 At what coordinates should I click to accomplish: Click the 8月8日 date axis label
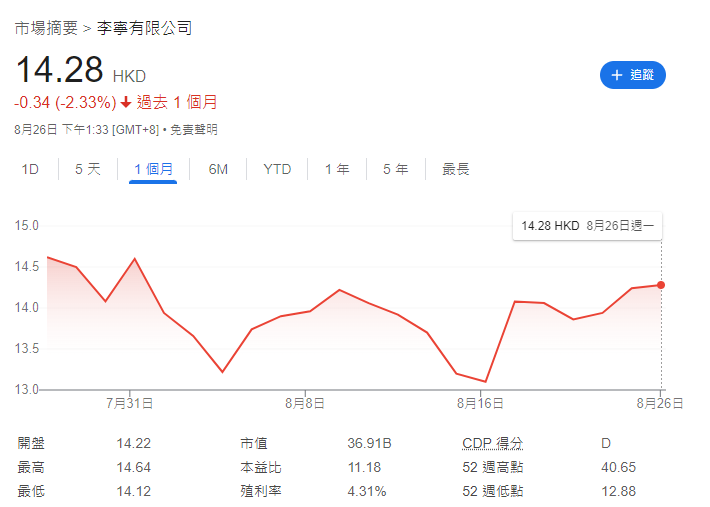[x=305, y=404]
